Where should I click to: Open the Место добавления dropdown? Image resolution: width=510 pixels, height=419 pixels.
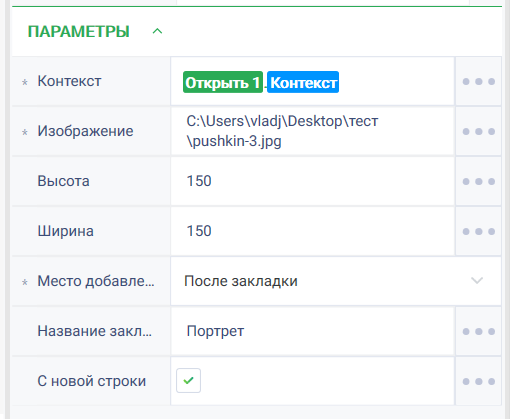pos(336,281)
